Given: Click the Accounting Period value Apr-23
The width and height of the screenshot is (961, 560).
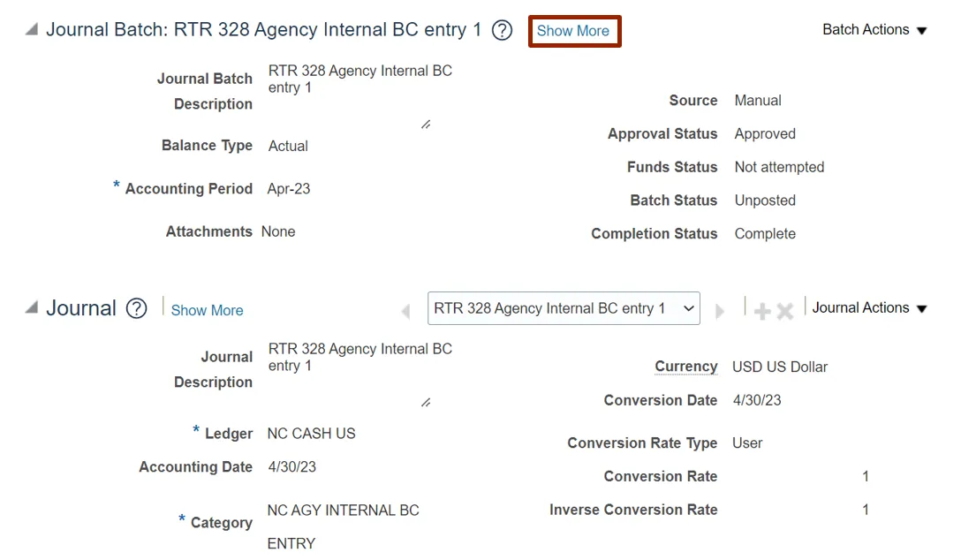Looking at the screenshot, I should tap(289, 189).
